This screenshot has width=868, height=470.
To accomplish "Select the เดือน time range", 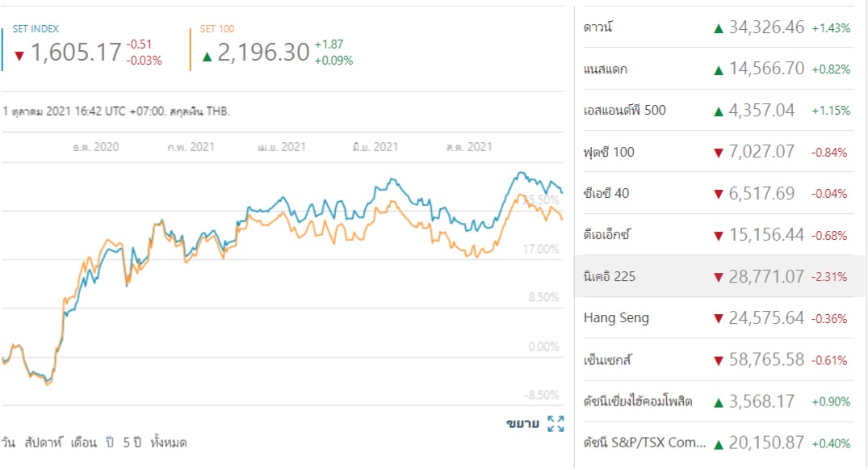I will [84, 443].
